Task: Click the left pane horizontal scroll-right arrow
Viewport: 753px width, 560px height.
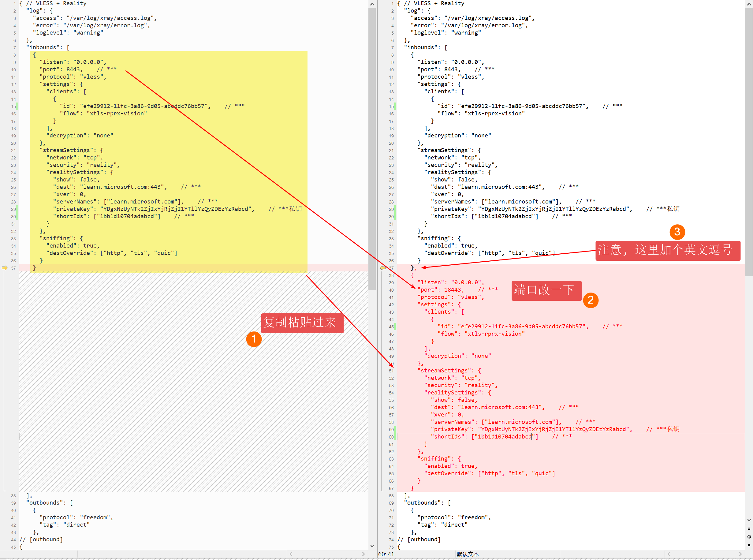Action: [363, 554]
